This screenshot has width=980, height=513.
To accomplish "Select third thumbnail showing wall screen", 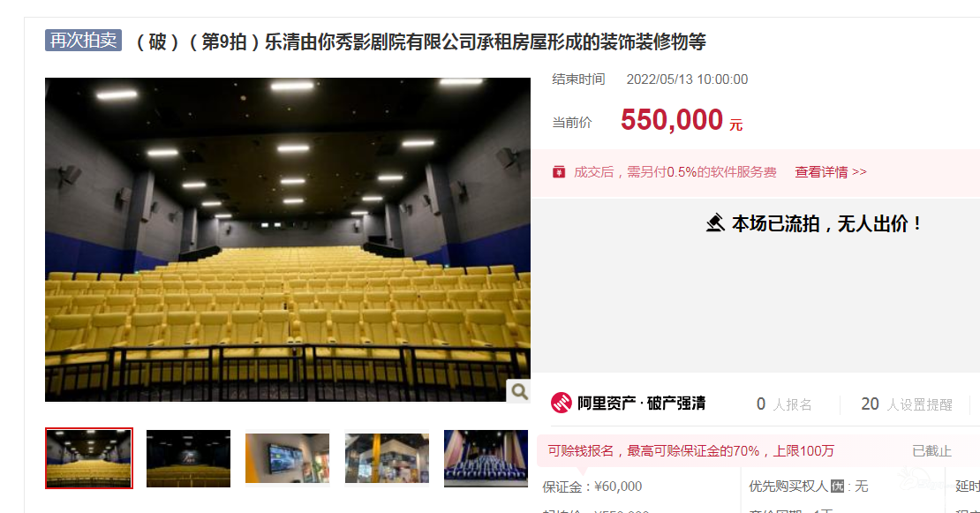I will 288,458.
